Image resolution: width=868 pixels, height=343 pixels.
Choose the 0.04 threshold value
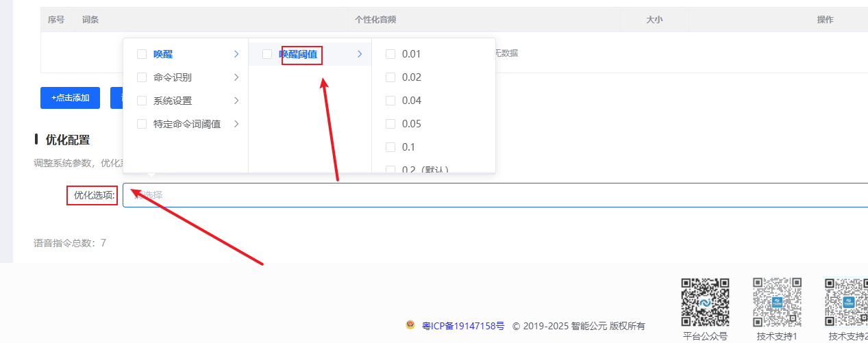pos(434,101)
